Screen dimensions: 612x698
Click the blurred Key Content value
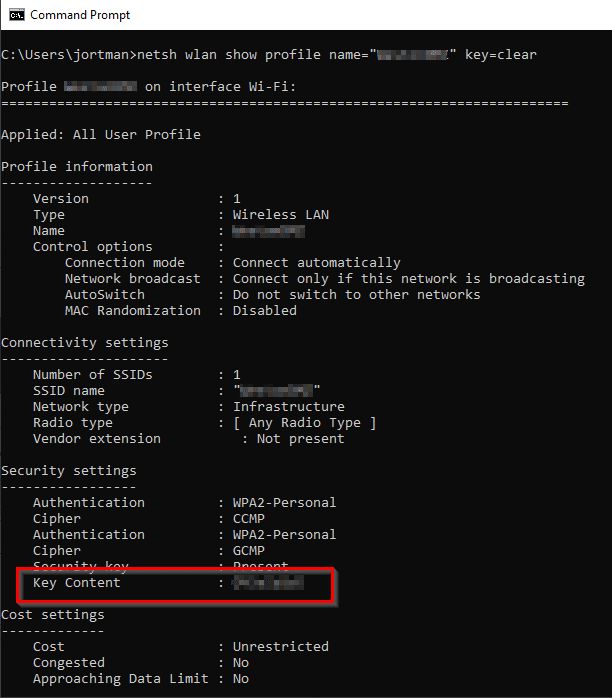tap(268, 582)
